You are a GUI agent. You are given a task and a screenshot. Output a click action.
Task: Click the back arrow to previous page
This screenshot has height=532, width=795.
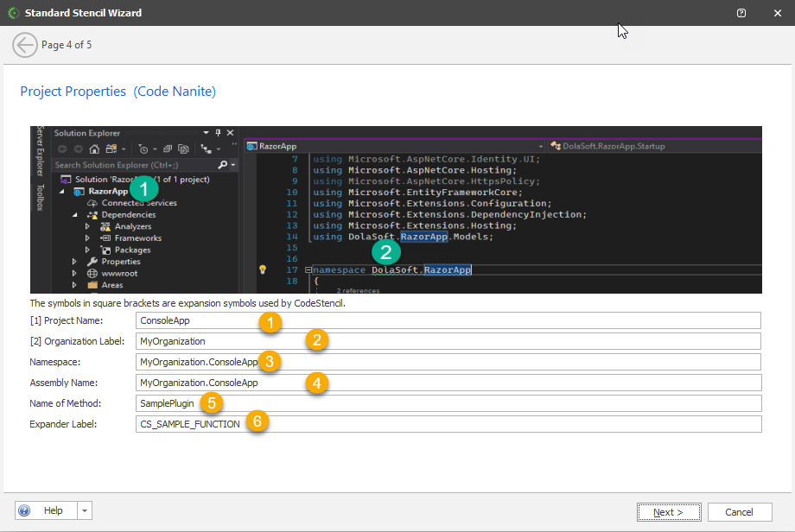pyautogui.click(x=25, y=45)
